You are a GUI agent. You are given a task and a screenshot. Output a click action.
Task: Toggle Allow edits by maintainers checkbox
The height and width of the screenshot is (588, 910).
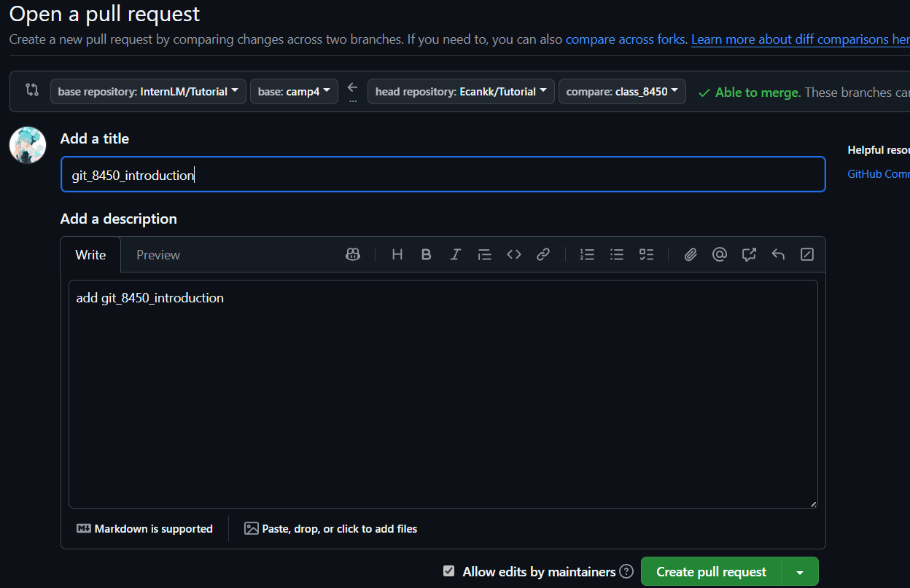449,571
